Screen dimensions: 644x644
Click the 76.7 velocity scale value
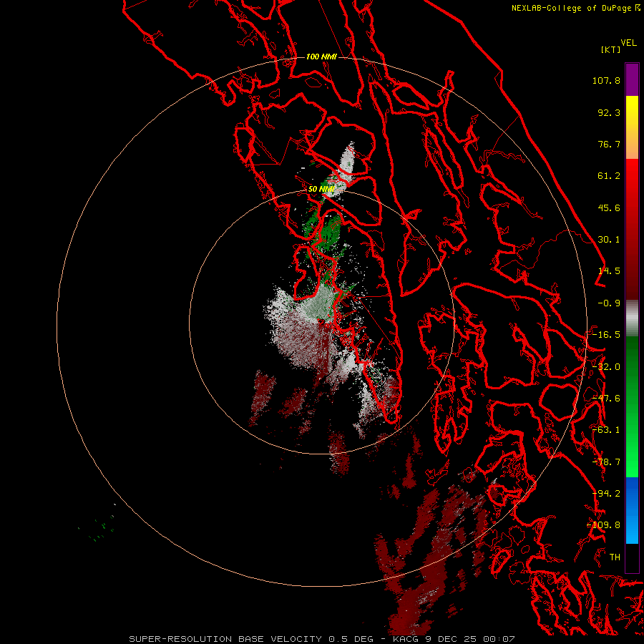click(609, 144)
